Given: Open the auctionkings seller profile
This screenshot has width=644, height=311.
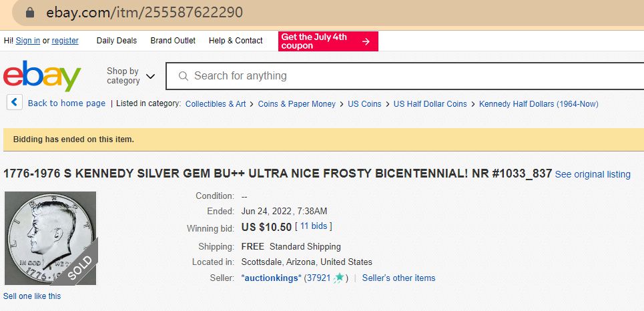Looking at the screenshot, I should tap(272, 278).
